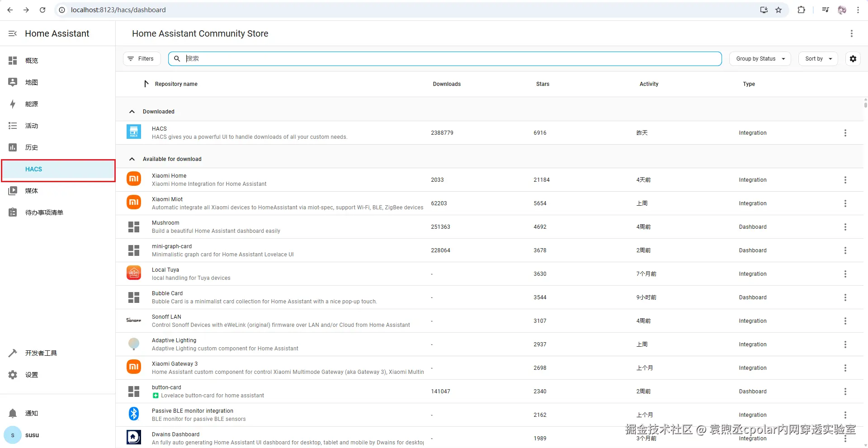
Task: Sort by Type column header
Action: pos(749,84)
